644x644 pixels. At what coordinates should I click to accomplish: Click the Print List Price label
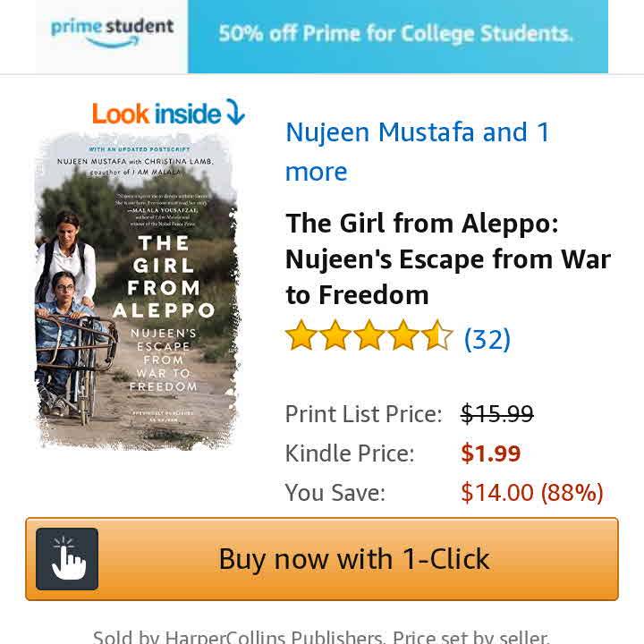tap(363, 414)
